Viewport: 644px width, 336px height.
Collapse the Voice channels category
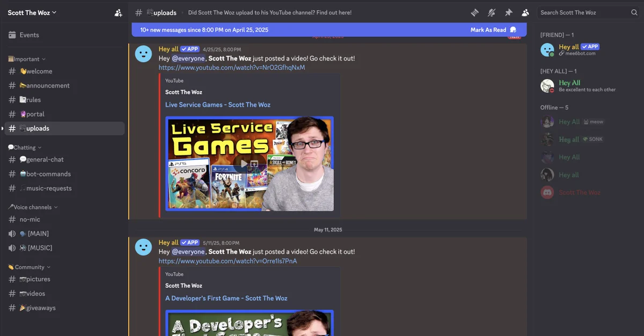33,207
